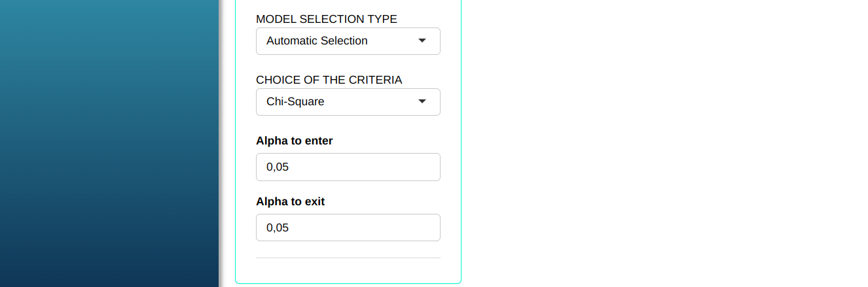
Task: Click blank space below the panel divider
Action: [x=348, y=271]
